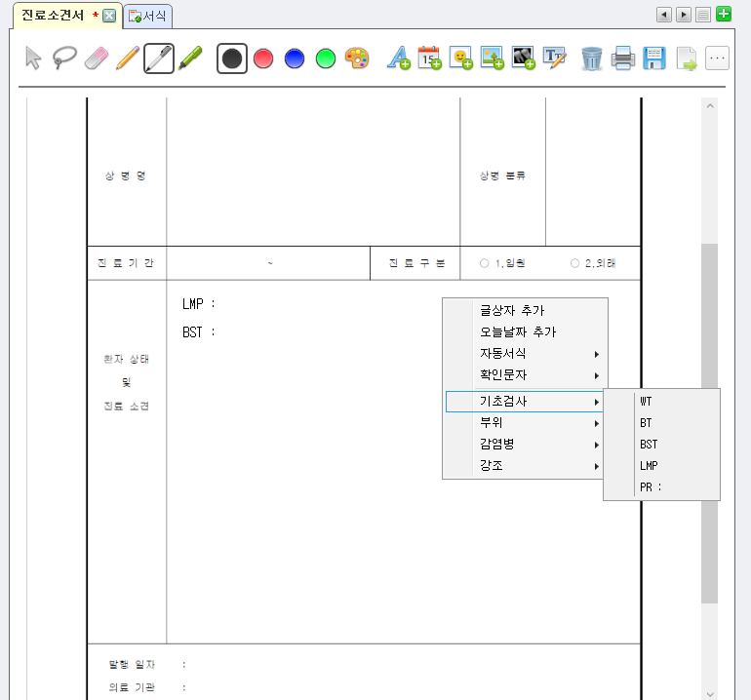Click the trash can delete icon
Viewport: 751px width, 700px height.
(591, 58)
